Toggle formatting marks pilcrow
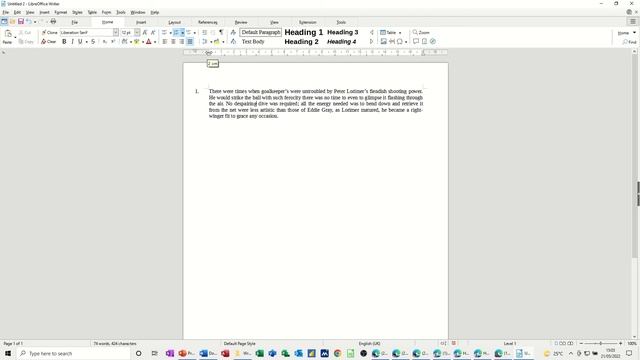The image size is (640, 360). pyautogui.click(x=221, y=32)
